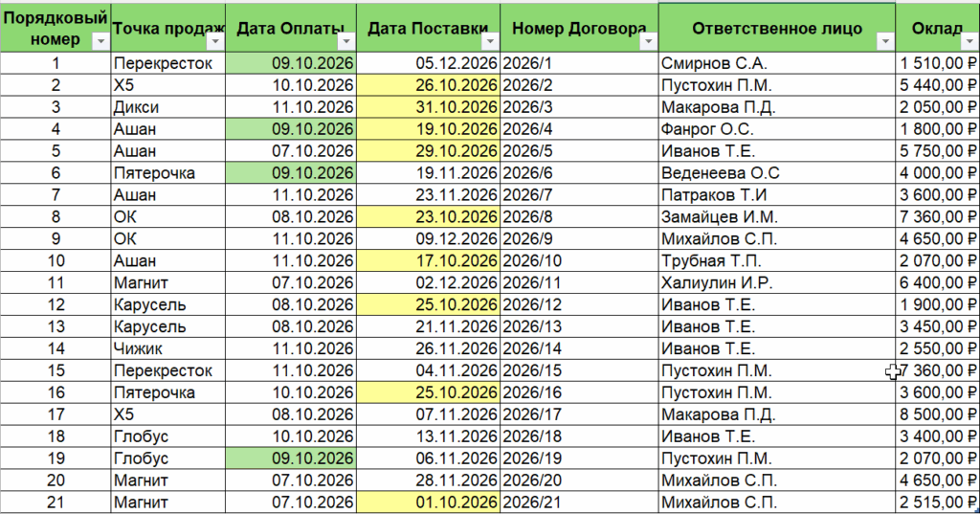Click delivery date 28.11.2026
Image resolution: width=980 pixels, height=514 pixels.
429,480
